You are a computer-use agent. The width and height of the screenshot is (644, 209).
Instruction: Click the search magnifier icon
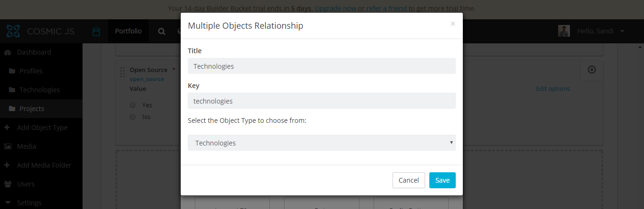pyautogui.click(x=161, y=32)
